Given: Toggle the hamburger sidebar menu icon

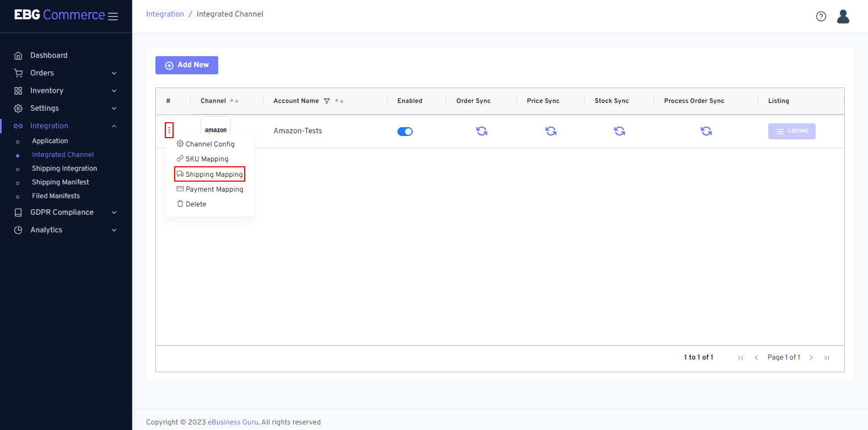Looking at the screenshot, I should tap(113, 17).
